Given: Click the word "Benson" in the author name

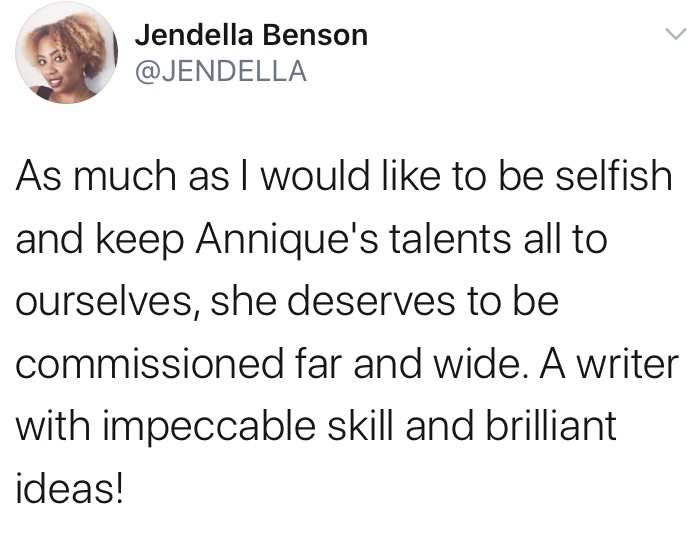Looking at the screenshot, I should pos(320,36).
